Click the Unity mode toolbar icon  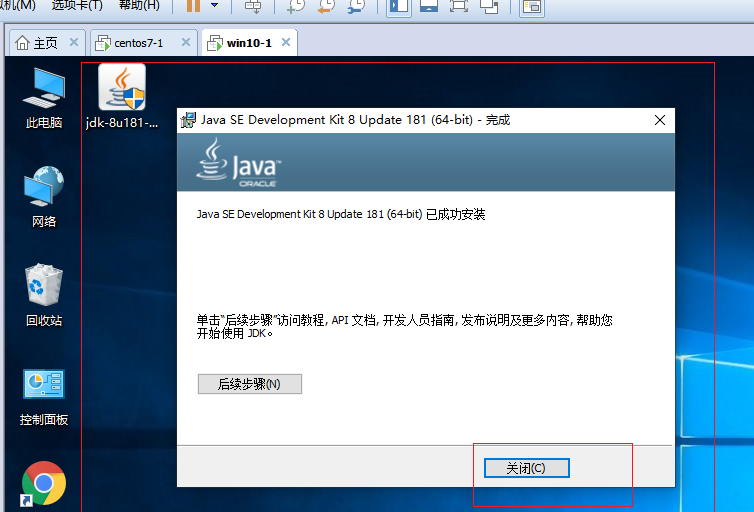489,6
